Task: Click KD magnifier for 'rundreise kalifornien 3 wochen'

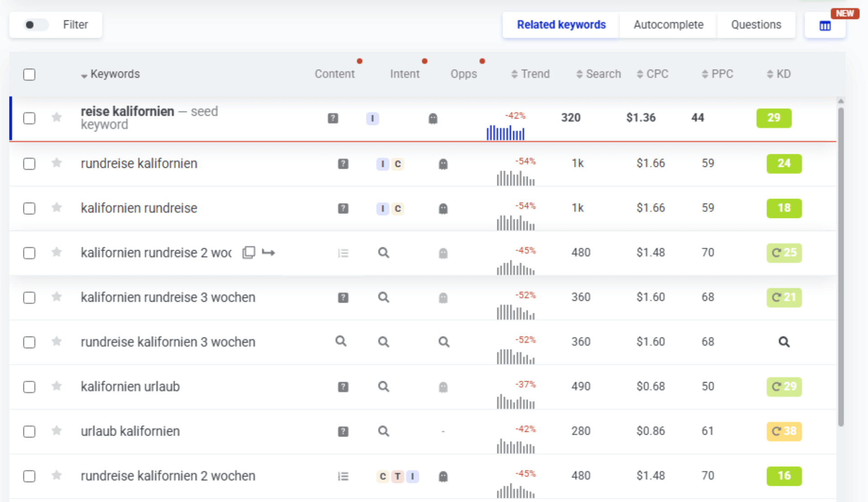Action: 784,342
